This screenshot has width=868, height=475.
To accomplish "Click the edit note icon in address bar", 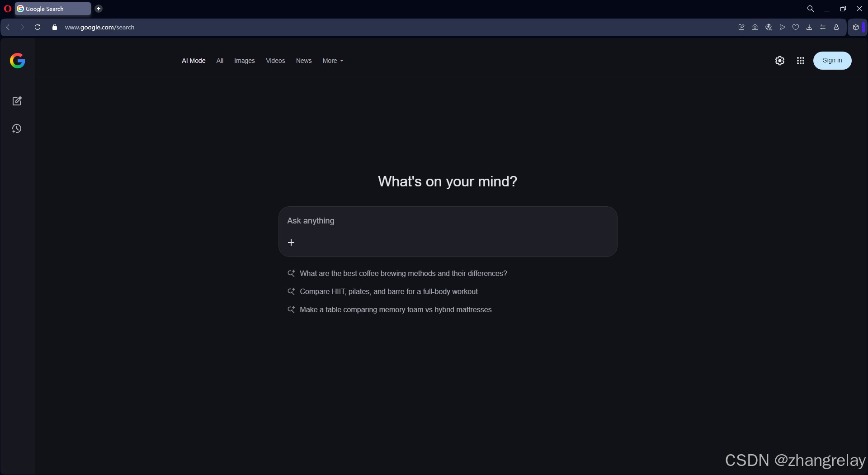I will pyautogui.click(x=741, y=27).
